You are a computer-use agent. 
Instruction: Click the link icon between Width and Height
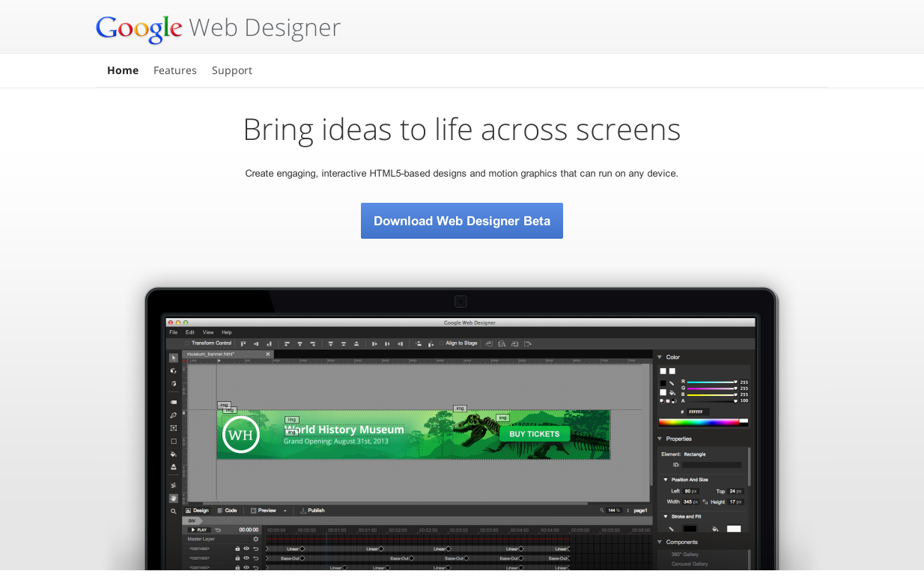[x=705, y=501]
